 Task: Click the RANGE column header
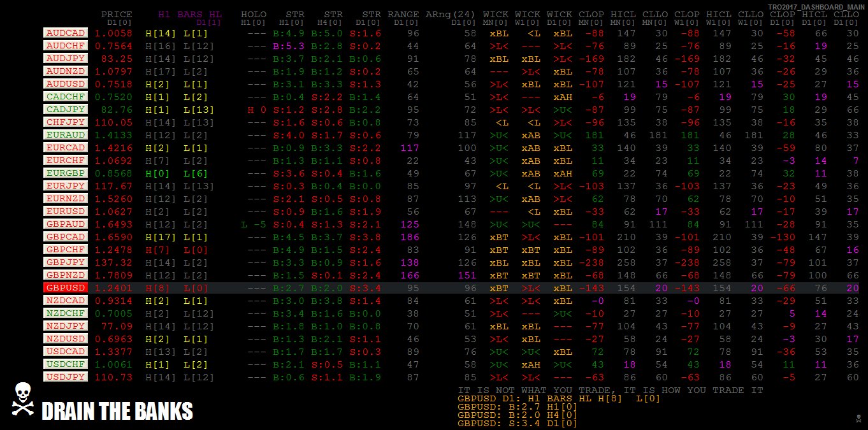[403, 14]
